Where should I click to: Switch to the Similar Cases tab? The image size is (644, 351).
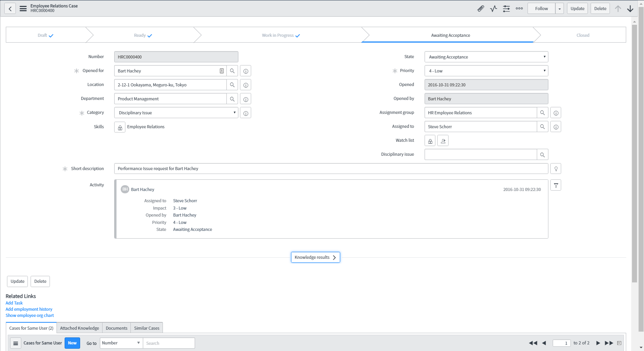click(147, 328)
